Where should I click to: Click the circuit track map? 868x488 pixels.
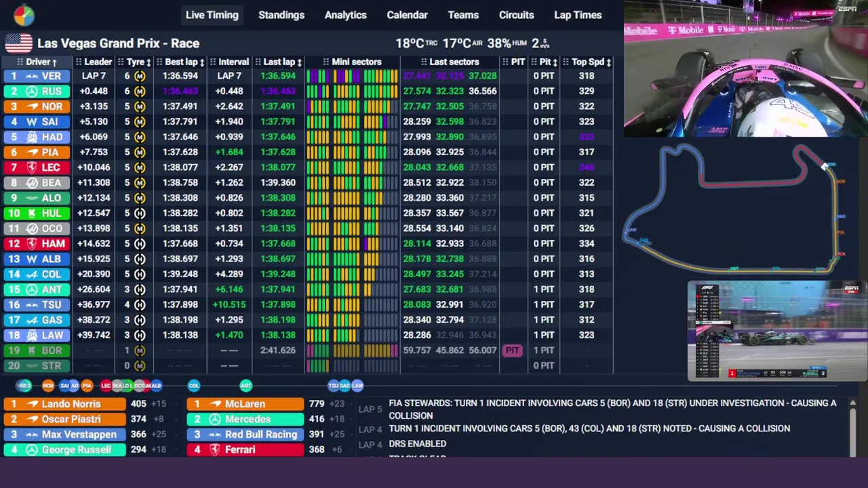734,209
